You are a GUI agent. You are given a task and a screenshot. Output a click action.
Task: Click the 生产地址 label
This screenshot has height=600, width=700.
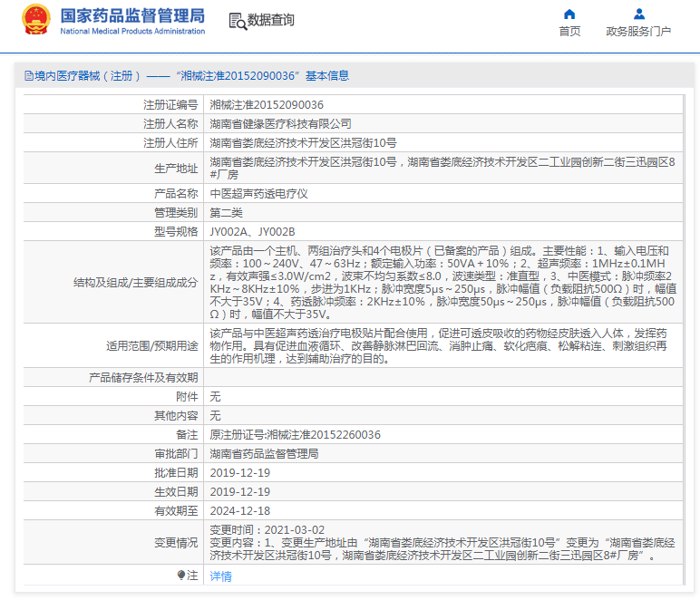(x=176, y=169)
